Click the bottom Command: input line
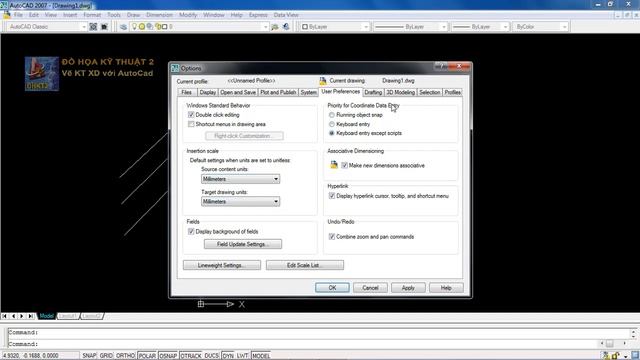The width and height of the screenshot is (640, 360). click(304, 344)
